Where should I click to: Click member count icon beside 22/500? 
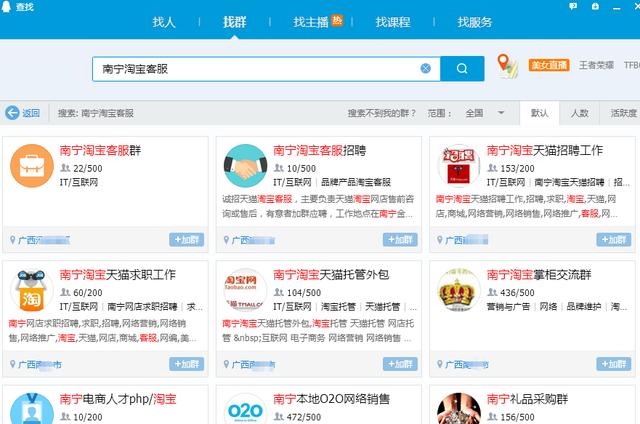click(65, 168)
